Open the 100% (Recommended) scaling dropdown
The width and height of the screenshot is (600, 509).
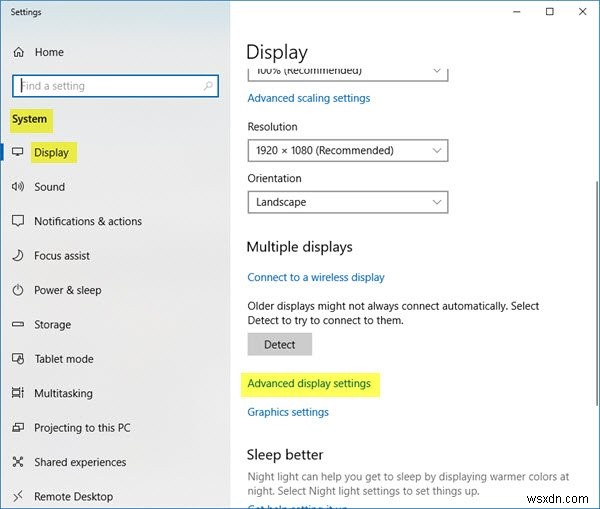(x=347, y=73)
